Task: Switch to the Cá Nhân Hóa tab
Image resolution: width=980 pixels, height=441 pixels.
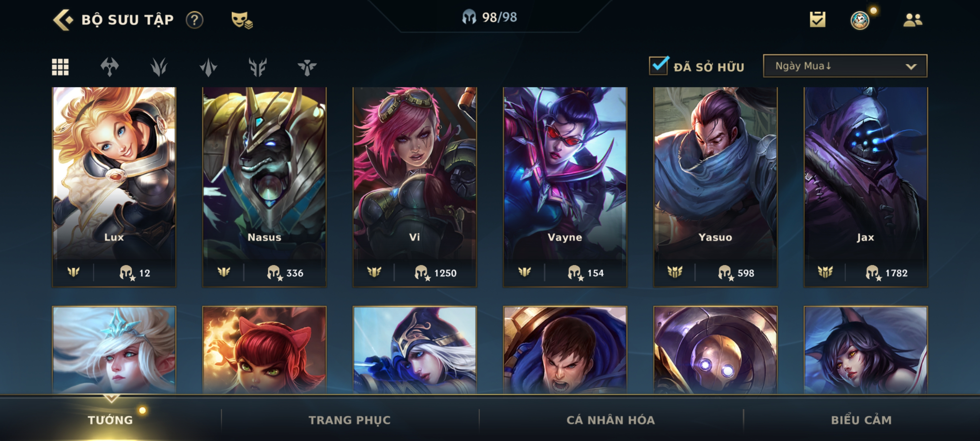Action: 610,420
